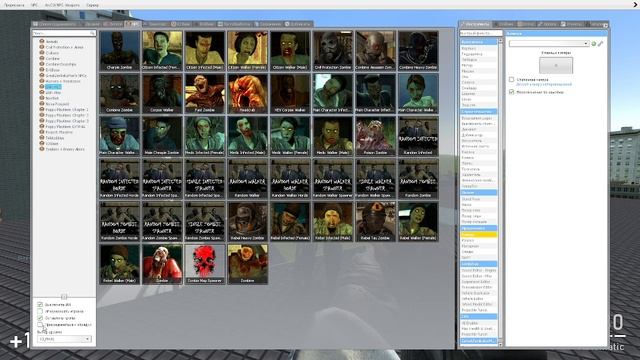Viewport: 640px width, 360px height.
Task: Toggle the Оставлять трупы checkbox
Action: tap(40, 318)
